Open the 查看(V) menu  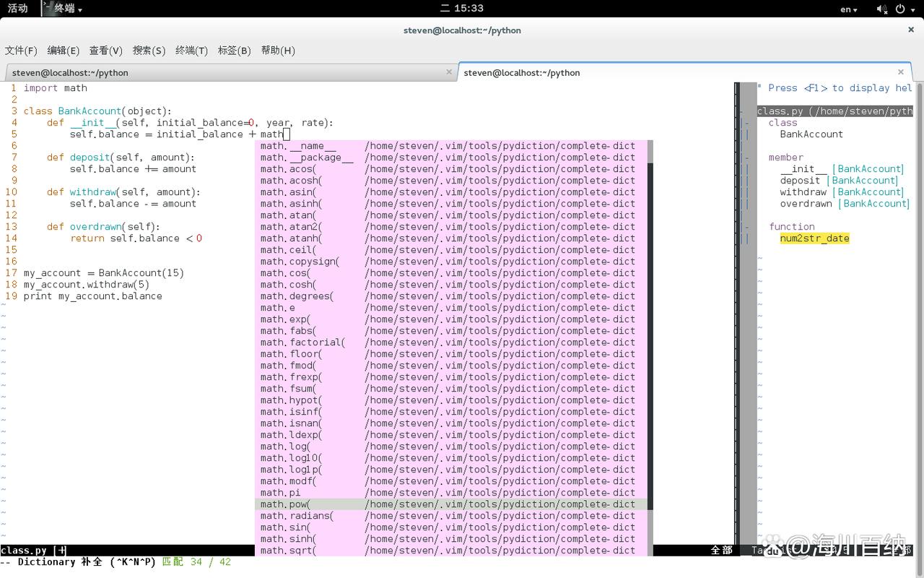[105, 51]
